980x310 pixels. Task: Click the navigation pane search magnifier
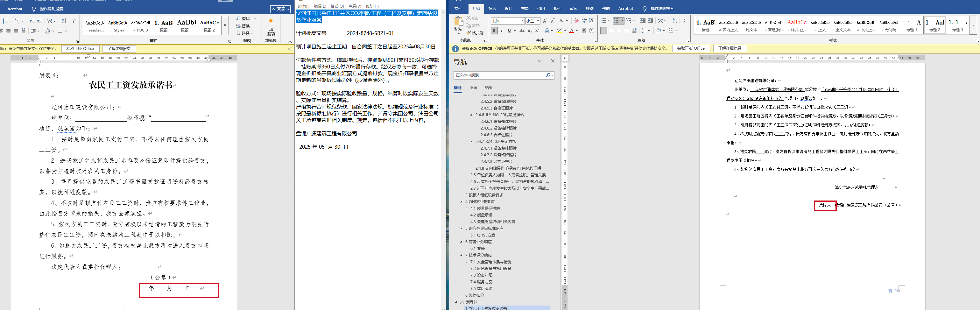pyautogui.click(x=548, y=75)
